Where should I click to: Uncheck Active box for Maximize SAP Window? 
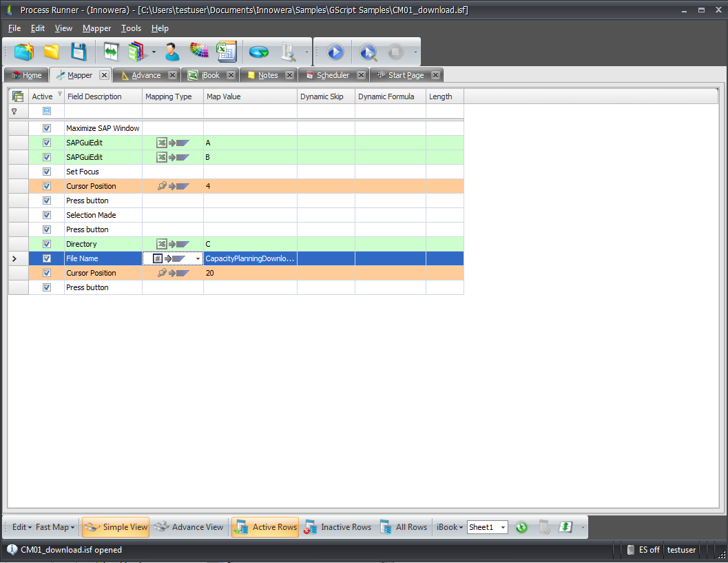point(47,128)
